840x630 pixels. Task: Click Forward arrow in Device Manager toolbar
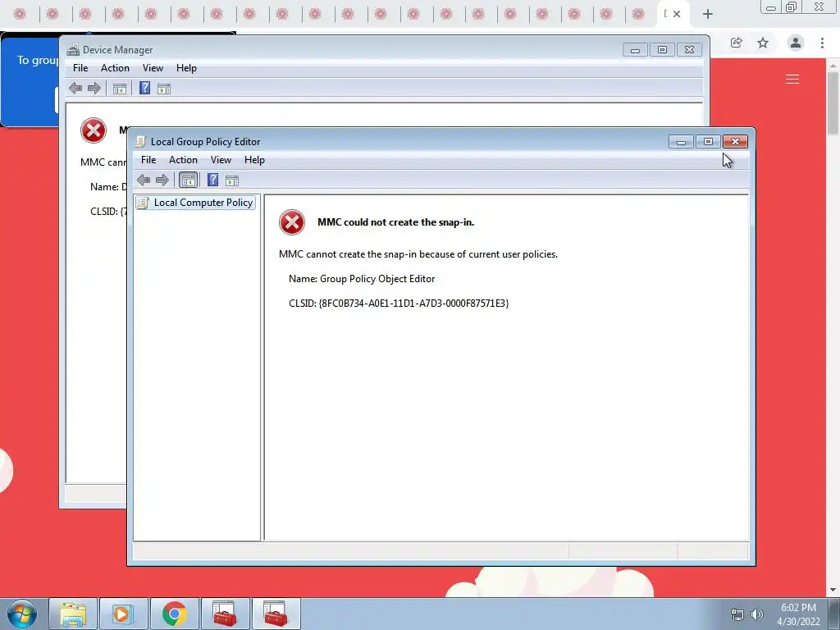point(94,89)
